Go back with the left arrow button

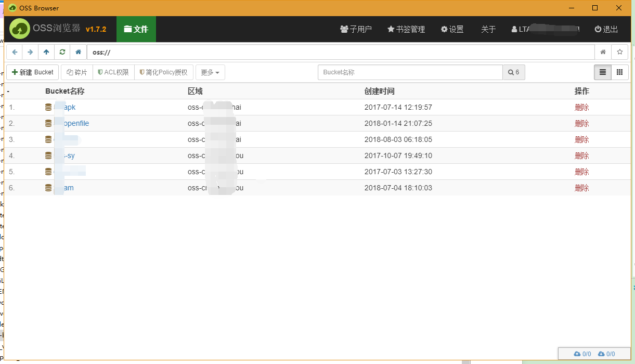coord(15,52)
